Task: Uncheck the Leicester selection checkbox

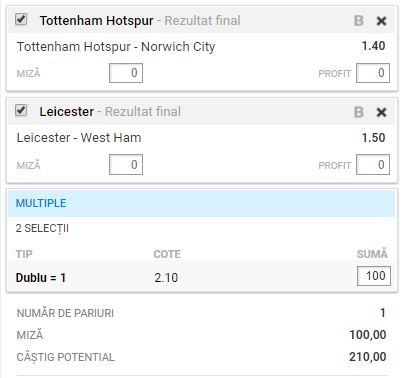Action: coord(21,110)
